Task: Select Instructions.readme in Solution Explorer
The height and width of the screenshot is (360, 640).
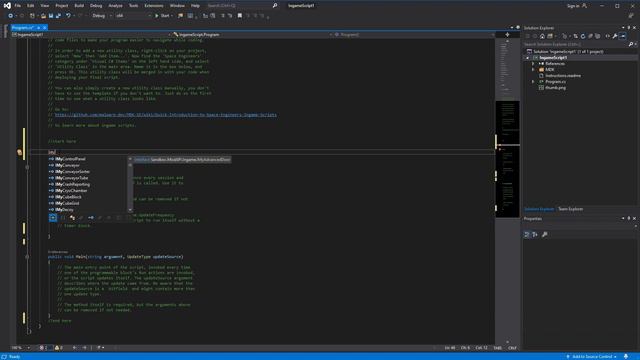Action: click(x=563, y=76)
